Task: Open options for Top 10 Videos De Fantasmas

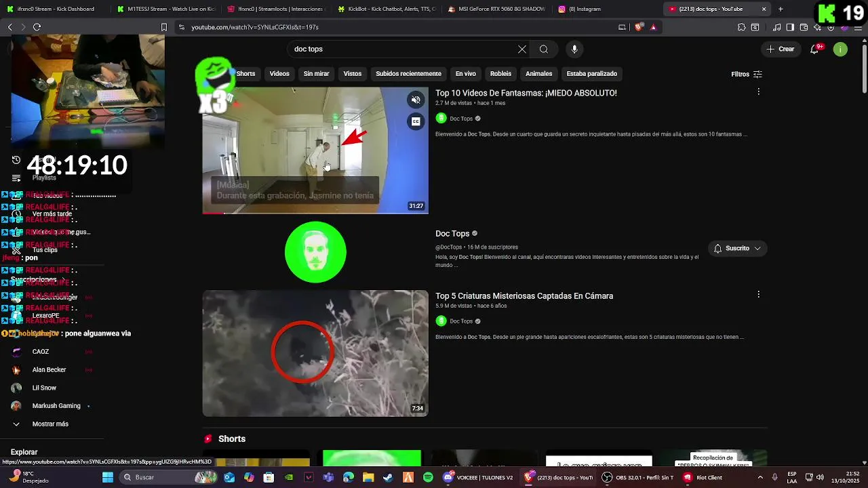Action: [x=758, y=91]
